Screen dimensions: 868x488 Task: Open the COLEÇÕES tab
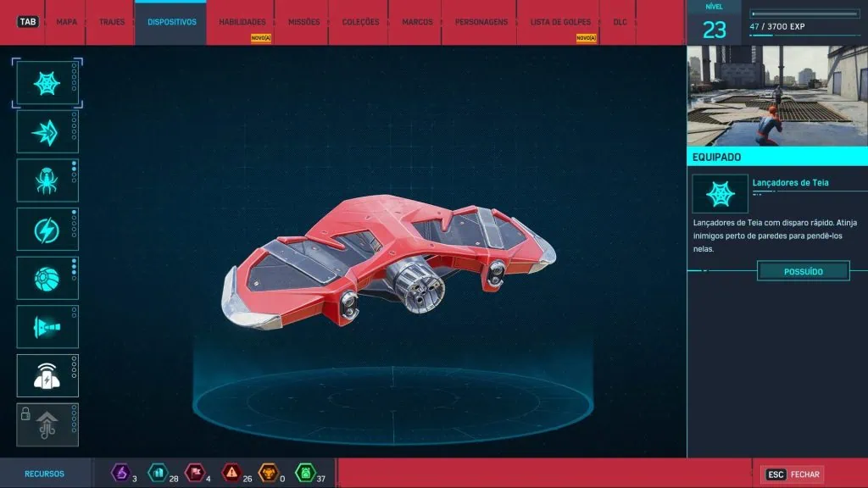pos(360,22)
